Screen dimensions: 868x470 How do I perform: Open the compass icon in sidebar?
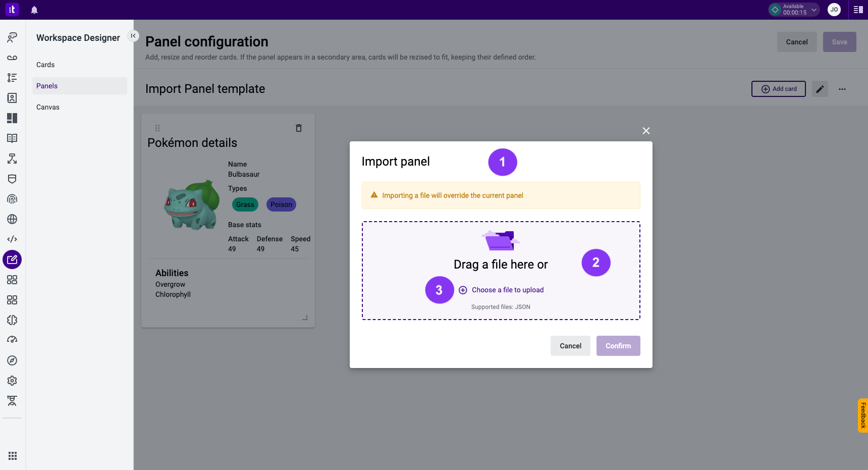[x=12, y=360]
